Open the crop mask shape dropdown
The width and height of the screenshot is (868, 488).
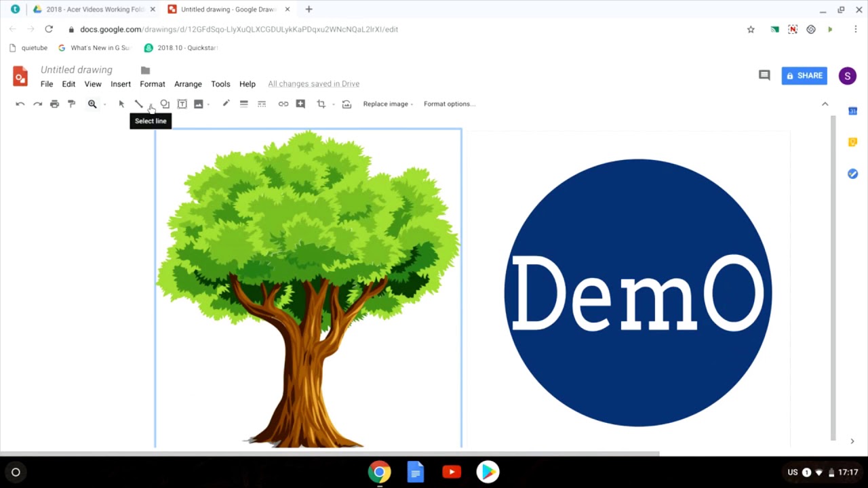[333, 104]
